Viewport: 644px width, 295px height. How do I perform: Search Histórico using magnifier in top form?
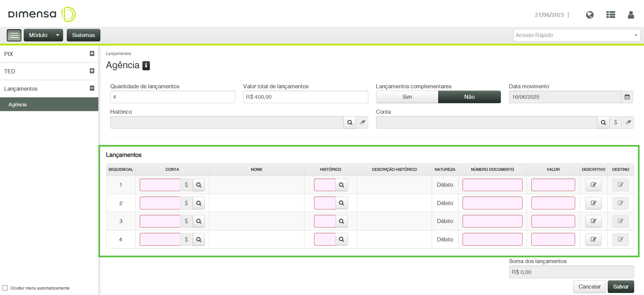tap(350, 123)
